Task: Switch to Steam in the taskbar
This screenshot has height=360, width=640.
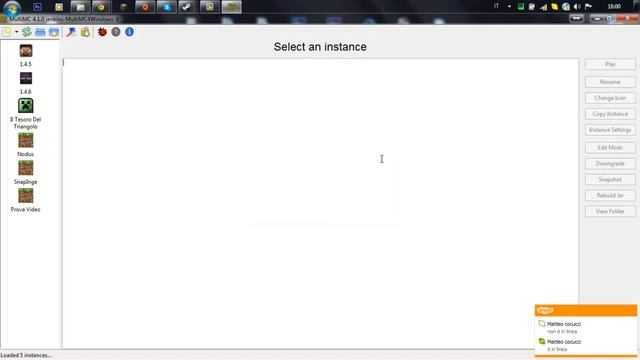Action: pos(187,7)
